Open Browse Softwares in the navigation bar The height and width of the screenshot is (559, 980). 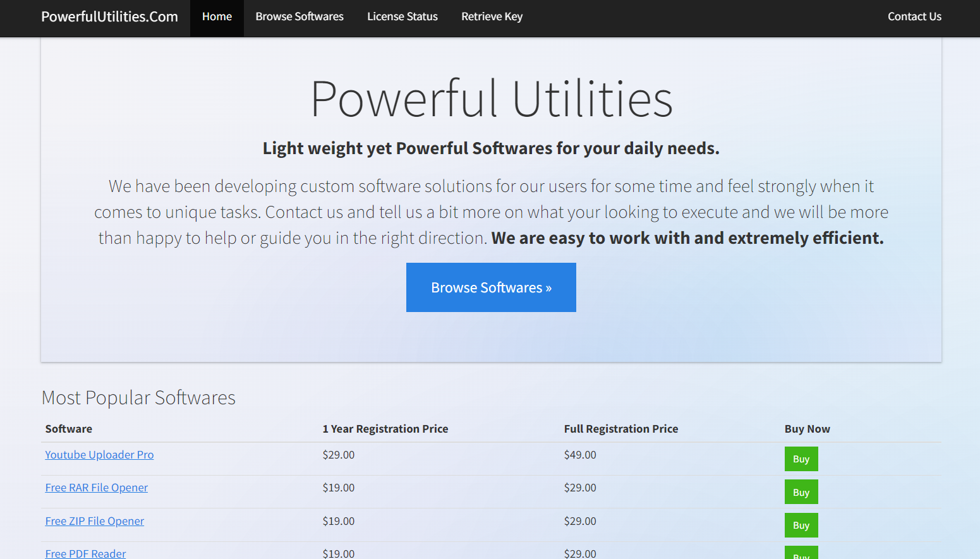[x=299, y=16]
